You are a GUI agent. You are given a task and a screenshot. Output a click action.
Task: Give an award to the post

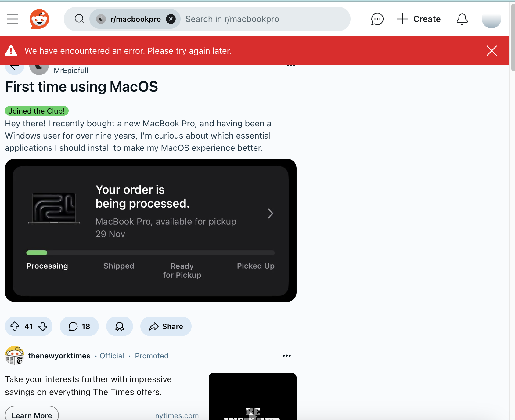(120, 326)
